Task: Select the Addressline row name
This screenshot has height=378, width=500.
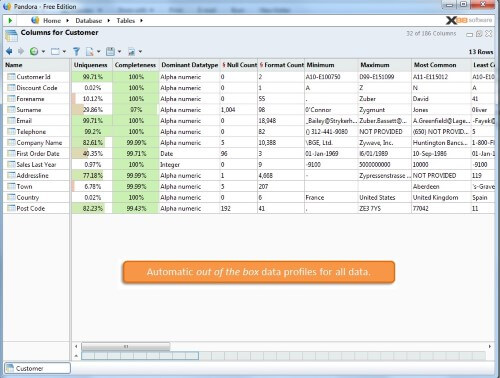Action: click(x=32, y=176)
